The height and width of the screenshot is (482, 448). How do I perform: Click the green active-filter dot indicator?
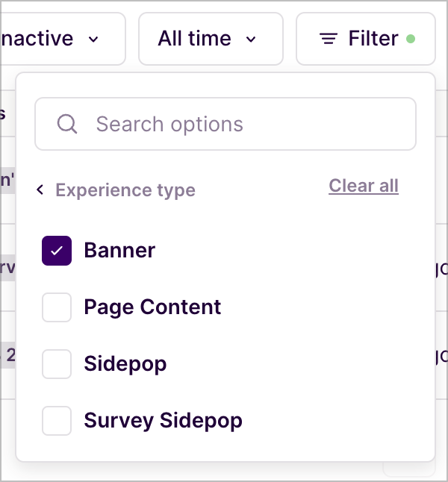coord(411,39)
